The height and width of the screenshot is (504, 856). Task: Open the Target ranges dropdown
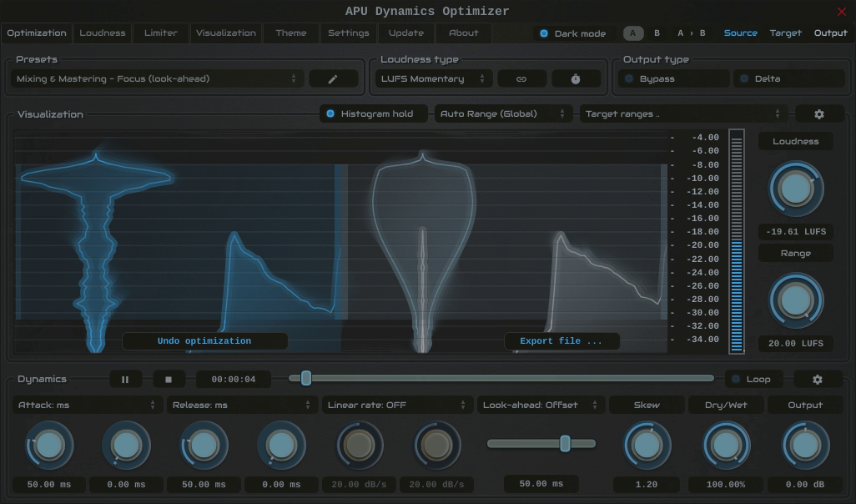(x=683, y=113)
